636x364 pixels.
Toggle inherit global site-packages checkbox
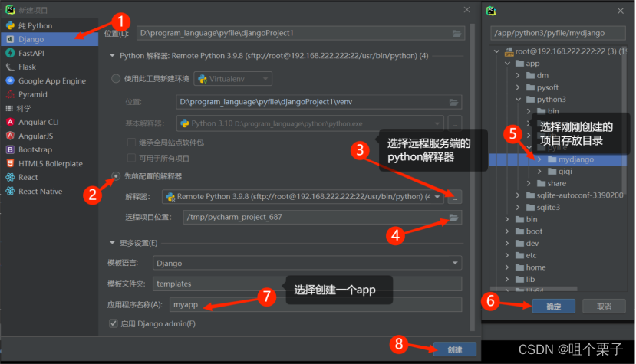point(131,143)
